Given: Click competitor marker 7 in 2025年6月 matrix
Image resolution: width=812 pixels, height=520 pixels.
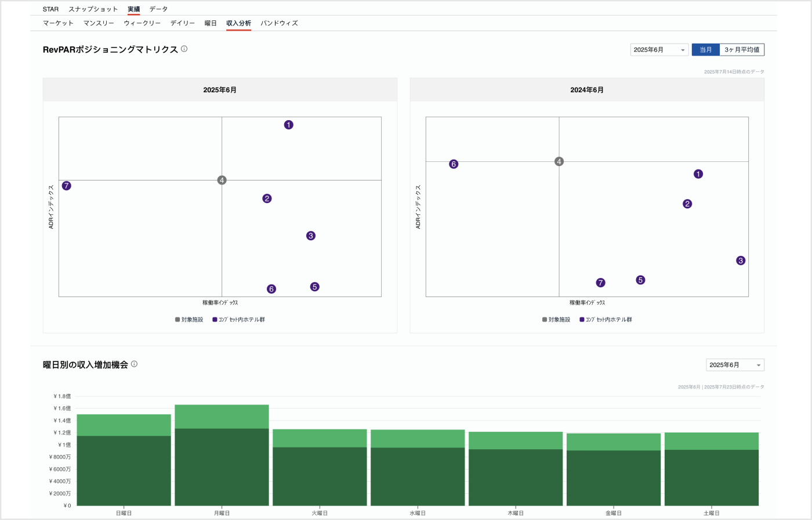Looking at the screenshot, I should coord(67,186).
